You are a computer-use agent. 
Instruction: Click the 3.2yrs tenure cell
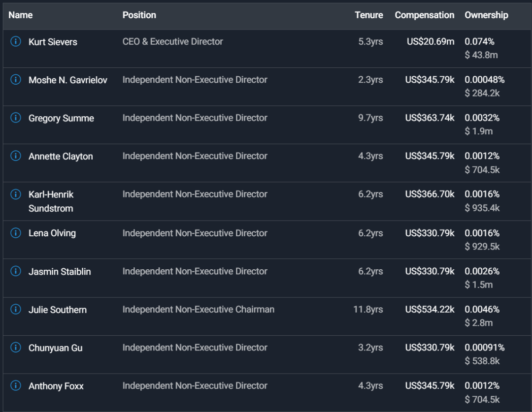(370, 347)
